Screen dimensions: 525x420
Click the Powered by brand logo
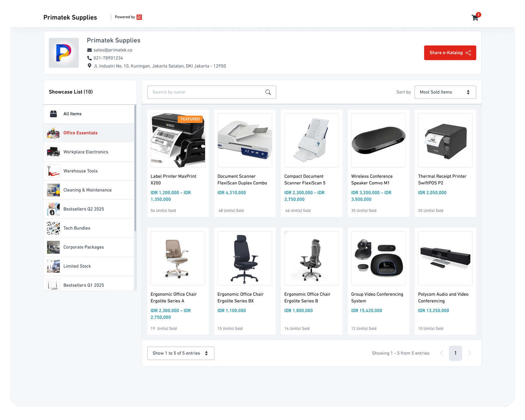pyautogui.click(x=139, y=17)
